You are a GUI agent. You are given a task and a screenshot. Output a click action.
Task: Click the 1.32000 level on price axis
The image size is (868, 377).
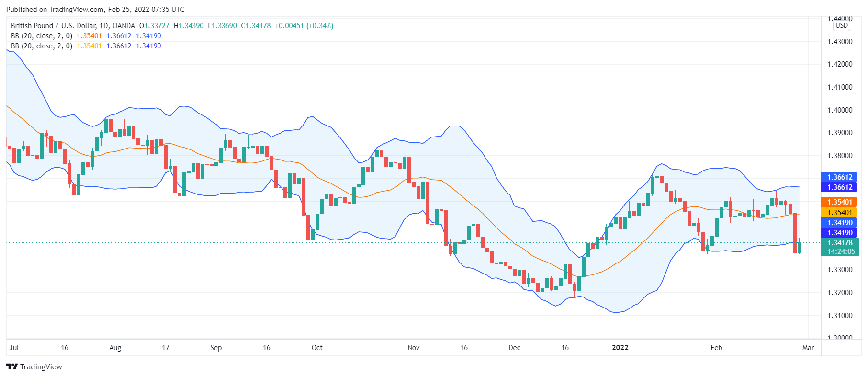[x=840, y=293]
